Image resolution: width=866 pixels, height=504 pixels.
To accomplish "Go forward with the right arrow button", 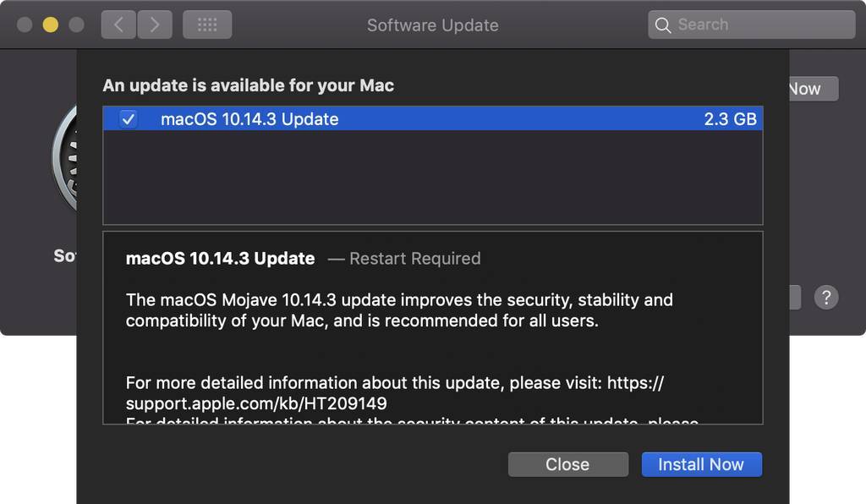I will [x=155, y=25].
